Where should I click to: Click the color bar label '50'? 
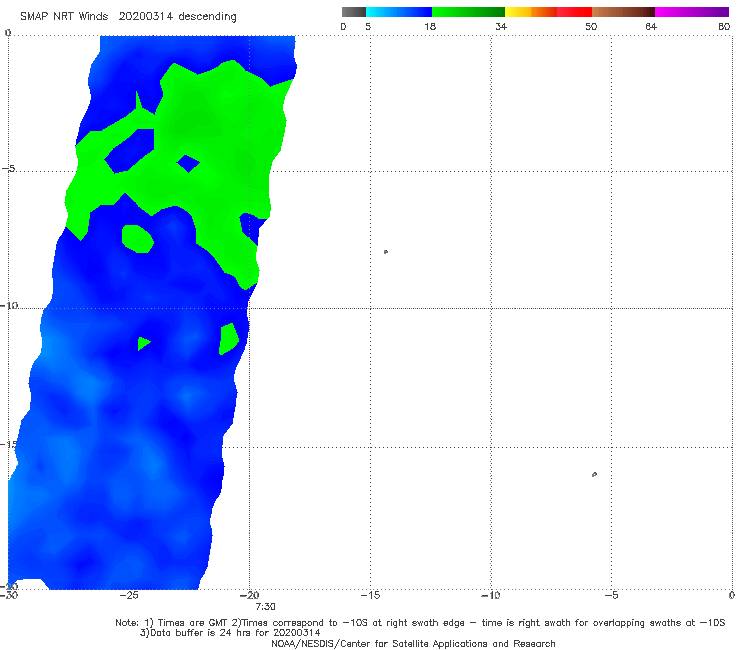click(x=591, y=26)
